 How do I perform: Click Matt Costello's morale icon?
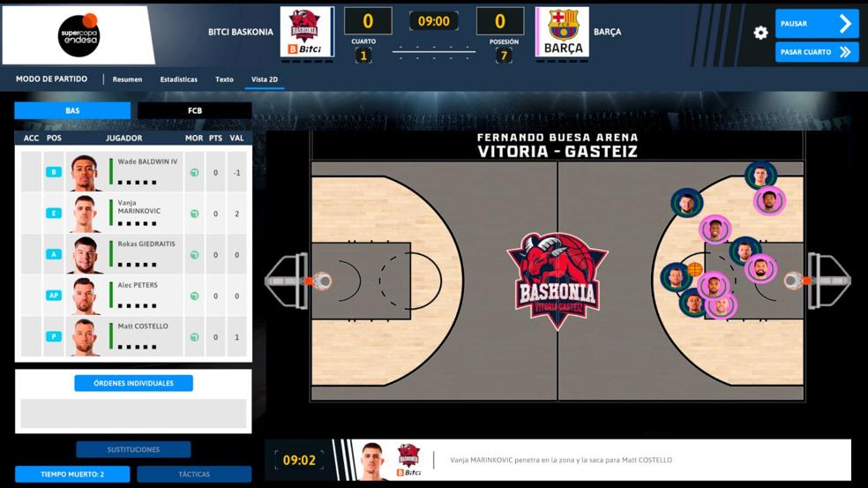pos(194,337)
